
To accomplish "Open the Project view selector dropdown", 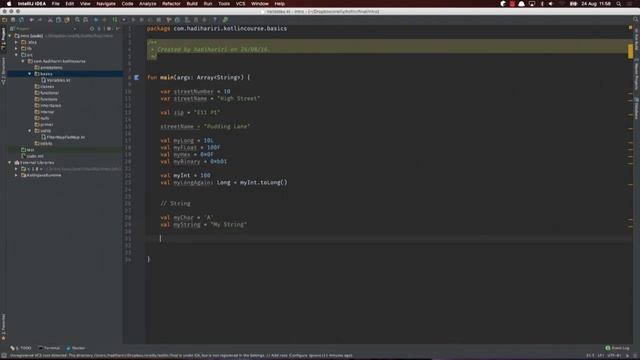I will [x=75, y=29].
